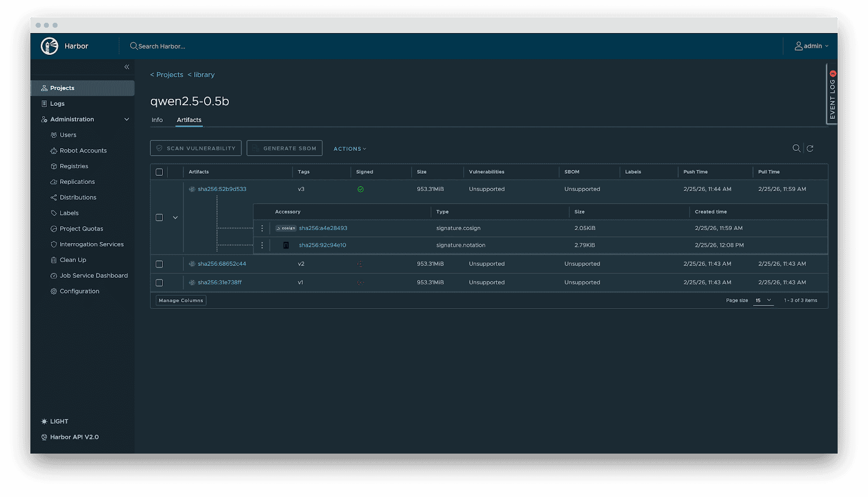Refresh the artifact list with the refresh icon
The height and width of the screenshot is (497, 868).
click(810, 148)
